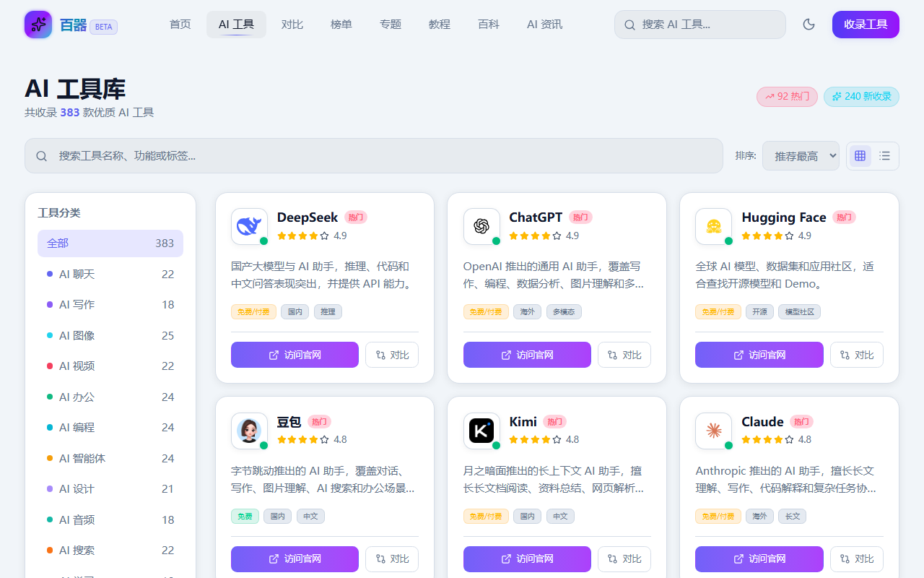Image resolution: width=924 pixels, height=578 pixels.
Task: Select the AI 编程 category
Action: coord(110,428)
